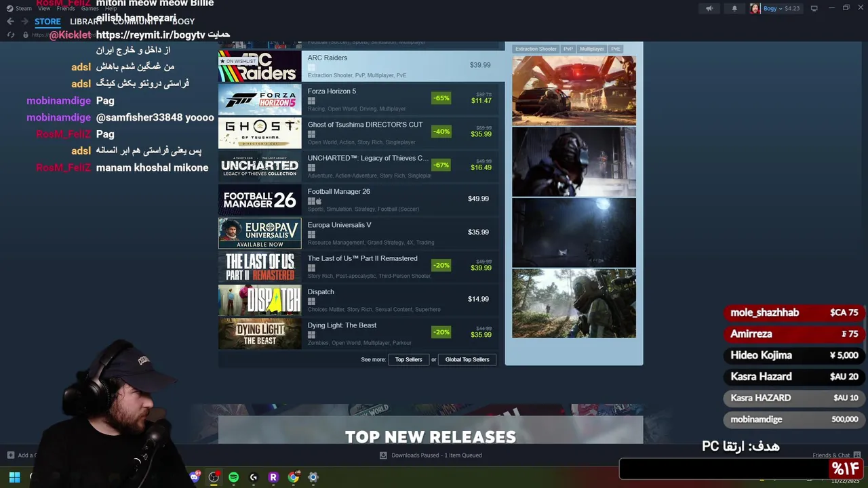Viewport: 868px width, 488px height.
Task: Click the UNCHARTED capsule image
Action: [260, 166]
